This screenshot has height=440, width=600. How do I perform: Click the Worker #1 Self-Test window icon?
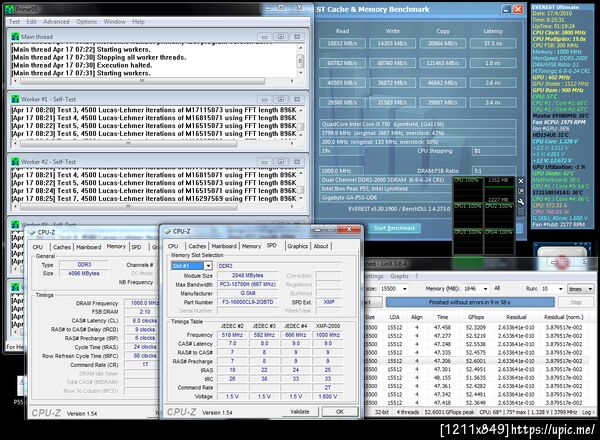(15, 99)
